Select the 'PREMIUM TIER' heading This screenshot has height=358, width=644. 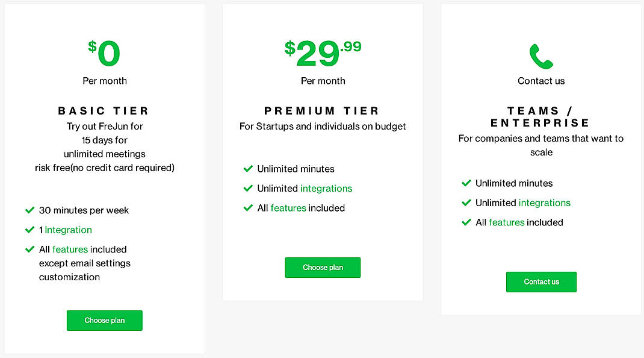click(x=323, y=110)
